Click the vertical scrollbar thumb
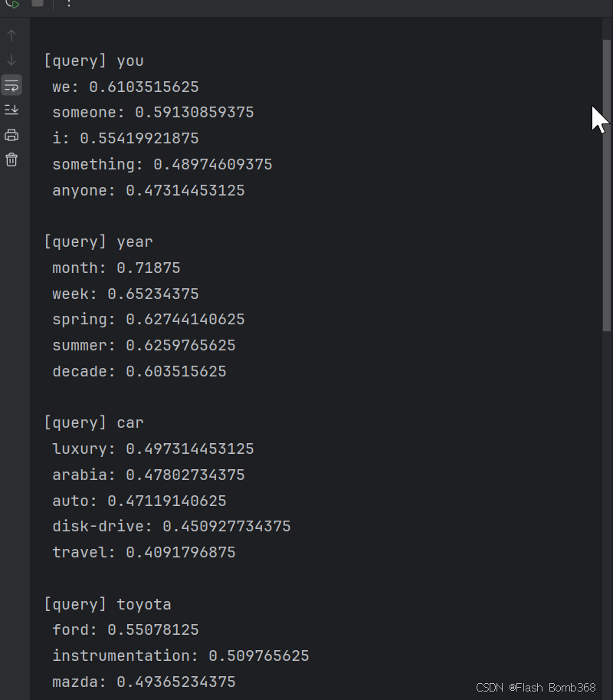613x700 pixels. click(x=606, y=186)
